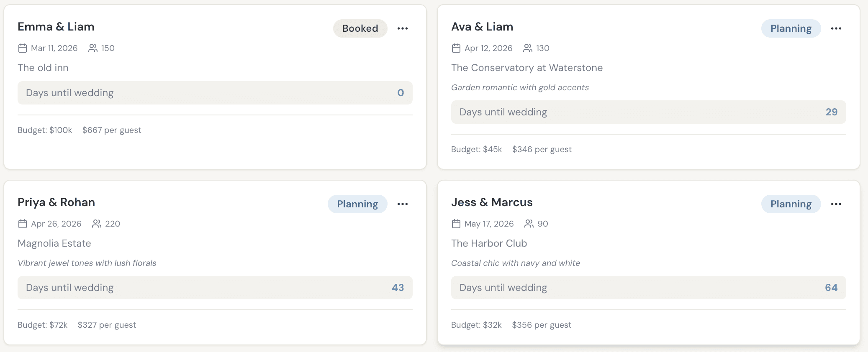Open the more options menu for Emma & Liam
Screen dimensions: 868x352
tap(403, 28)
